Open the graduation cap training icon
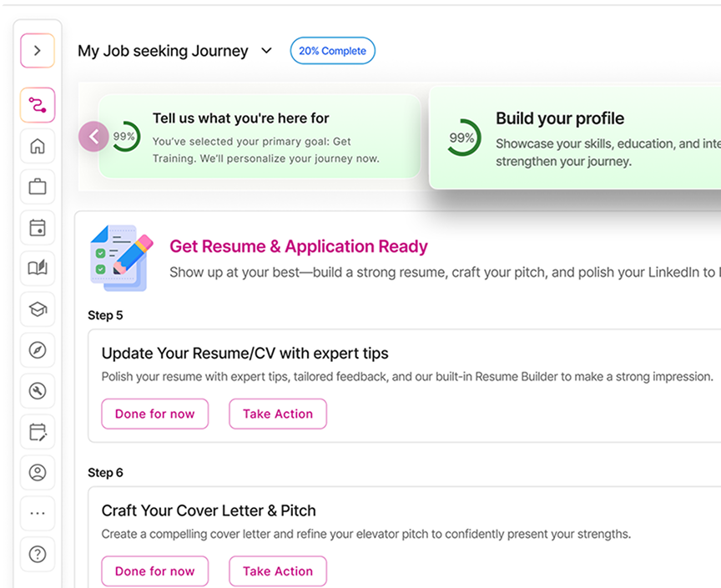The height and width of the screenshot is (588, 721). click(38, 309)
